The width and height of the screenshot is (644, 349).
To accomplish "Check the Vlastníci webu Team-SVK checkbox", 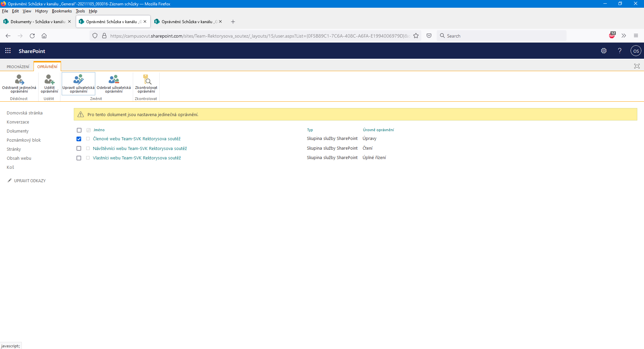I will click(x=79, y=158).
